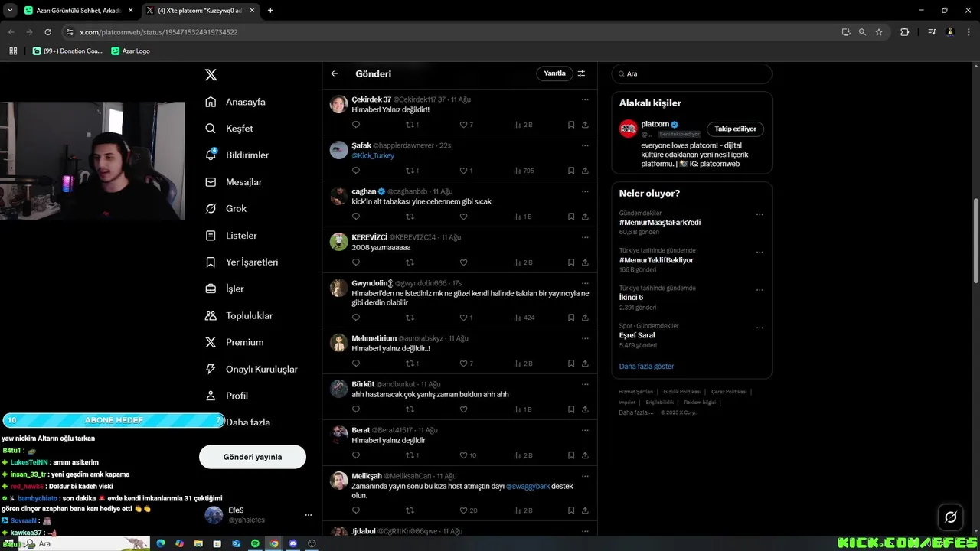This screenshot has width=980, height=551.
Task: Open @Kick_Turkey mention link
Action: point(373,155)
